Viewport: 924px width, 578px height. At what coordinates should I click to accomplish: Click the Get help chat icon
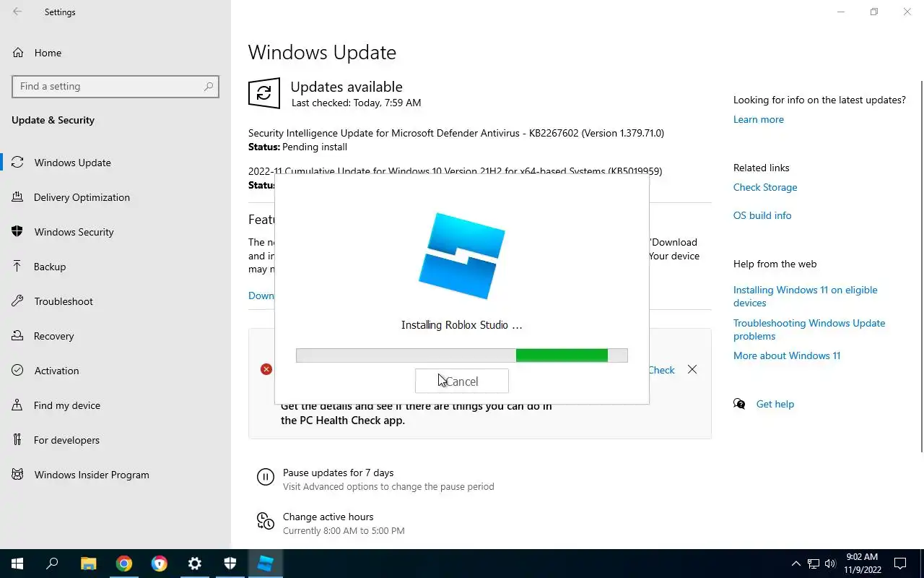point(739,404)
